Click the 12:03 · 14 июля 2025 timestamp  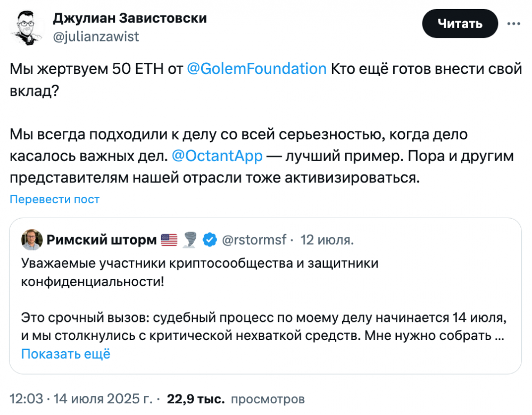click(x=84, y=399)
